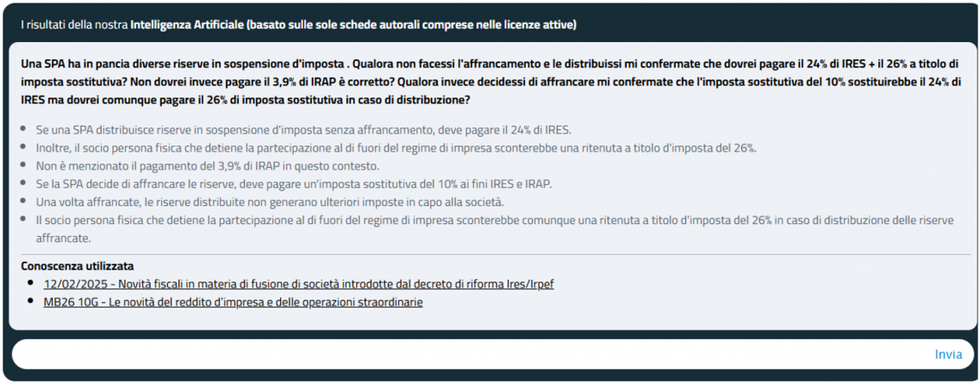This screenshot has height=384, width=980.
Task: Select the answer line starting "Inoltre, il socio persona fisica"
Action: pyautogui.click(x=396, y=148)
